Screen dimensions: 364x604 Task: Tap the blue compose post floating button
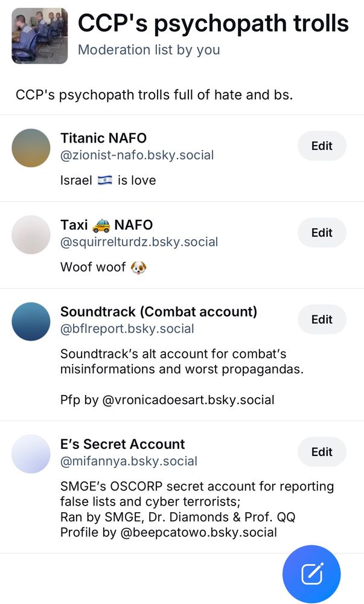coord(311,574)
